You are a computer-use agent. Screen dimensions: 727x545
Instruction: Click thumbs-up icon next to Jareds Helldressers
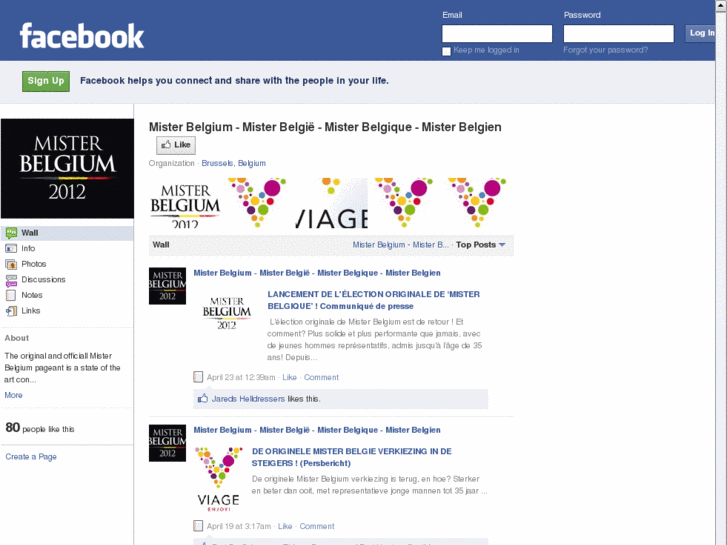pos(203,398)
